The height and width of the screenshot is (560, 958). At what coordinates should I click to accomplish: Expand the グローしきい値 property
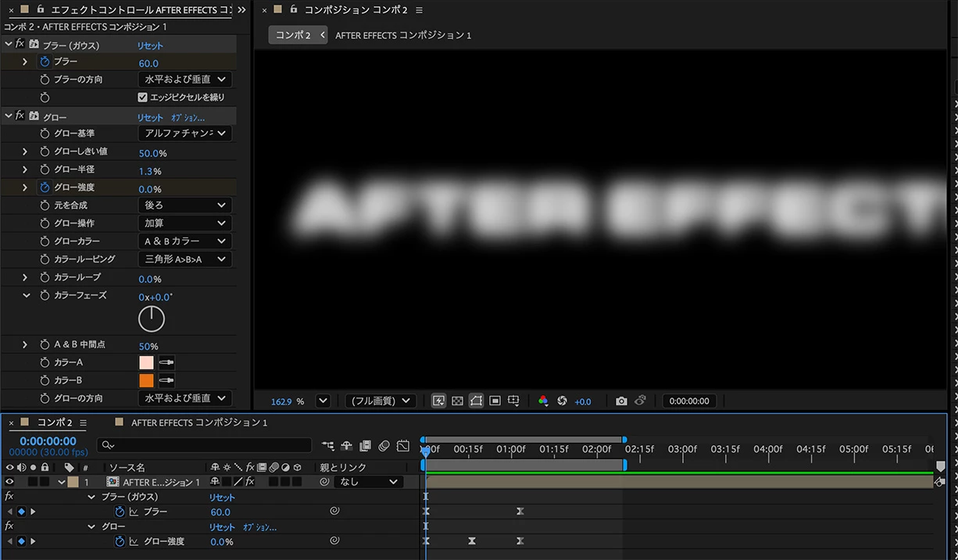[x=25, y=152]
